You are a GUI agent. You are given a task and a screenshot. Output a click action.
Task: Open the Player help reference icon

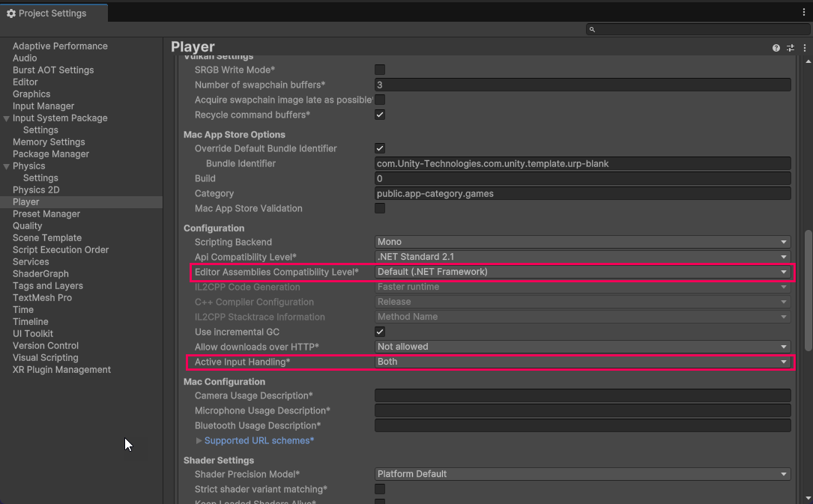pyautogui.click(x=776, y=48)
